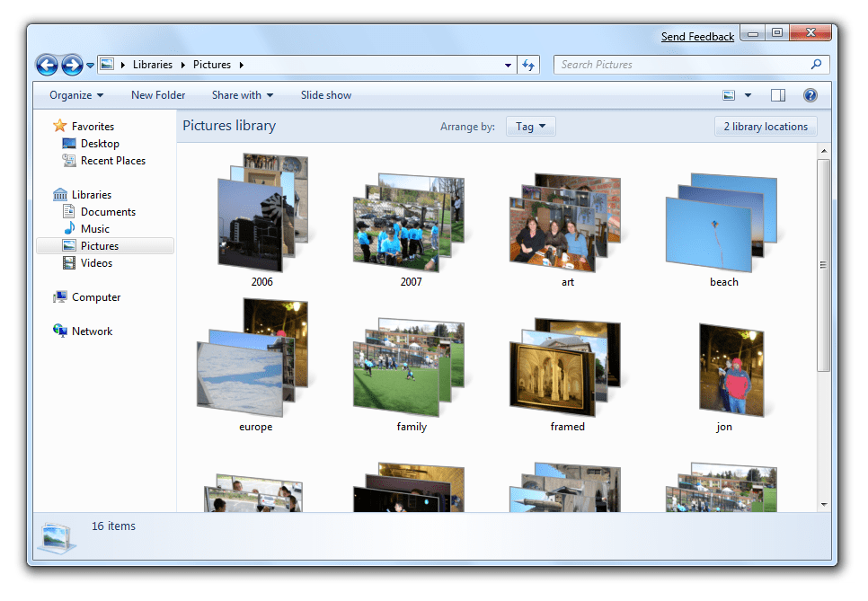This screenshot has height=601, width=868.
Task: Click the 2 library locations button
Action: 766,126
